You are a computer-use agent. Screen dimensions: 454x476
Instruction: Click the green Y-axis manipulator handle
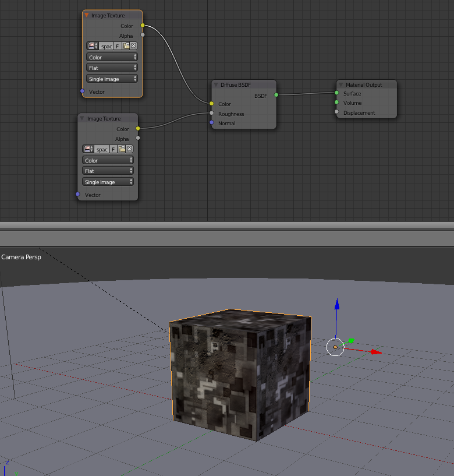click(351, 341)
